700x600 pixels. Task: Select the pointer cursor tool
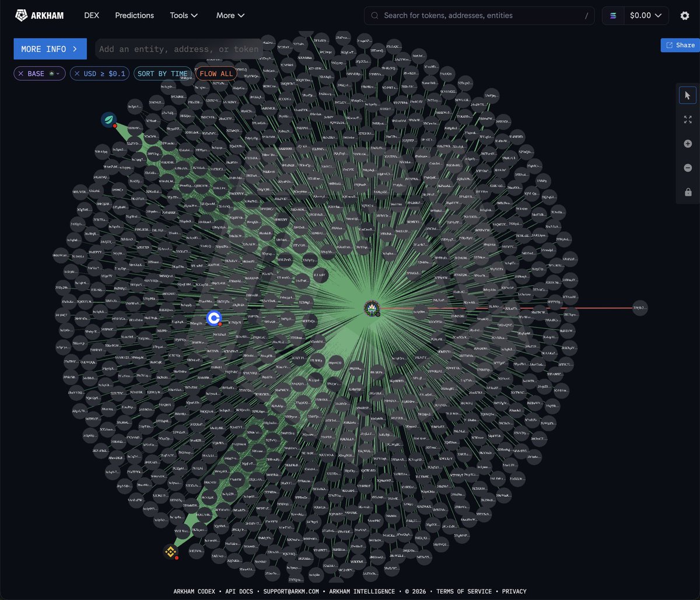688,95
